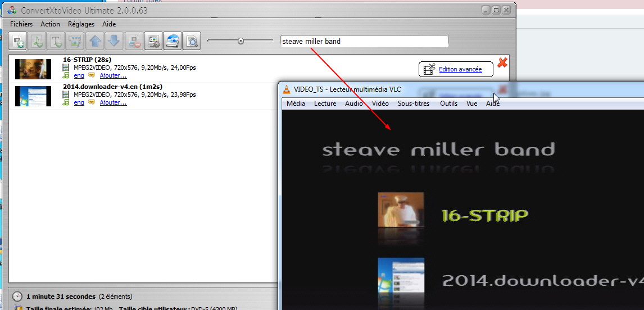This screenshot has height=310, width=644.
Task: Click the '16-STRIP (28s)' title text
Action: (x=87, y=60)
